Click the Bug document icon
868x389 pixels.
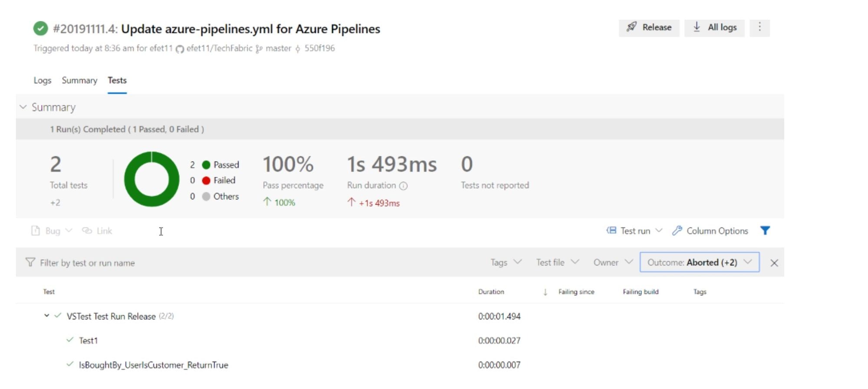[36, 231]
